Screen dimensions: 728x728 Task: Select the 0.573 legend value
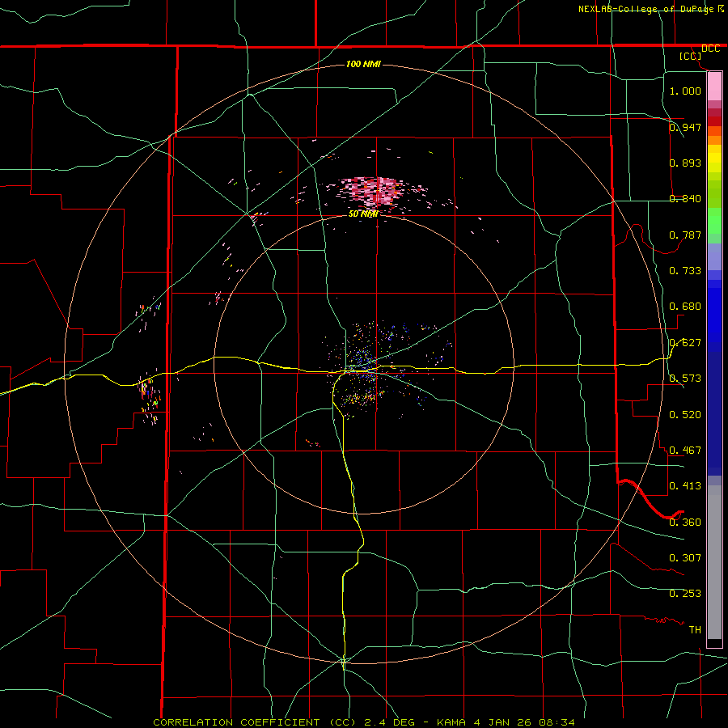click(685, 379)
